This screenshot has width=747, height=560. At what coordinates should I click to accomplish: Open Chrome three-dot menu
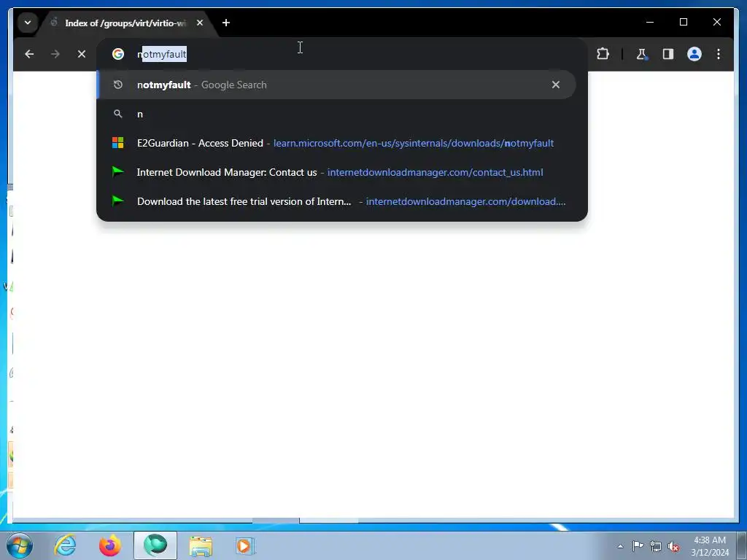(719, 54)
